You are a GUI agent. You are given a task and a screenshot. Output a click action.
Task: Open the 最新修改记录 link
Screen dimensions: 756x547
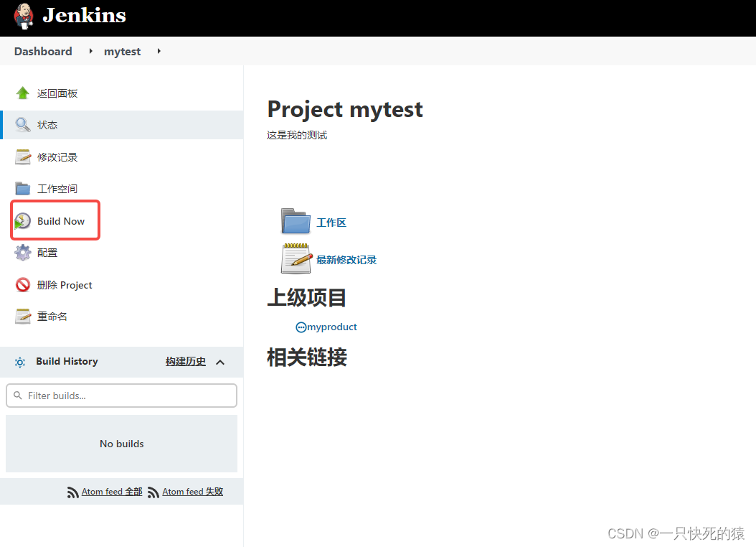pos(346,260)
